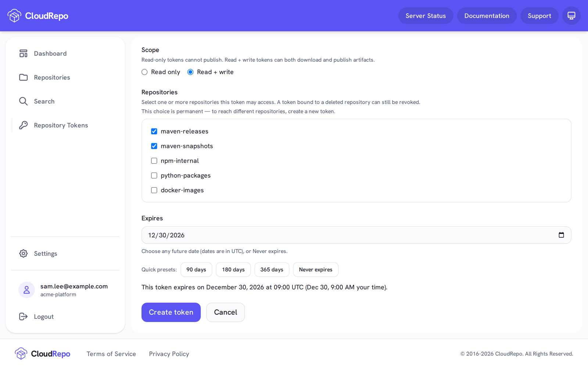Open the Documentation link in the header

pos(487,16)
